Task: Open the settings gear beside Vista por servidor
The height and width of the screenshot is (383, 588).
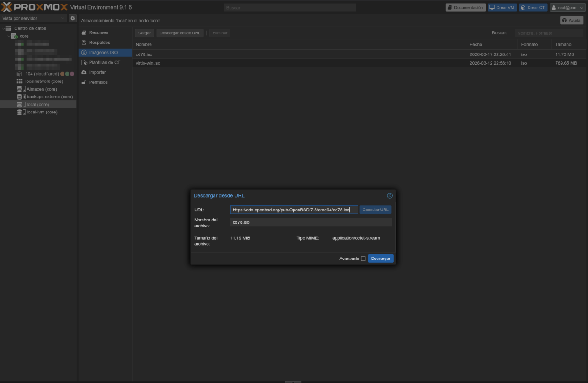Action: [72, 18]
